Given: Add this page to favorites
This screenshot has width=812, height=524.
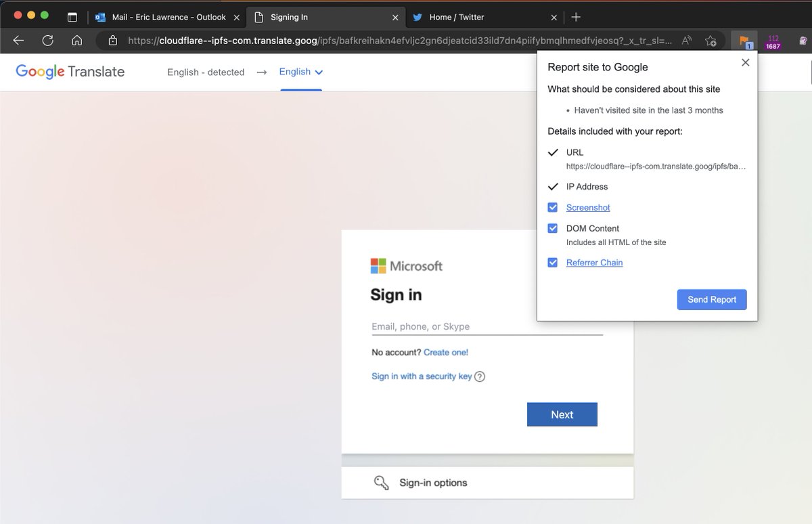Looking at the screenshot, I should coord(710,41).
